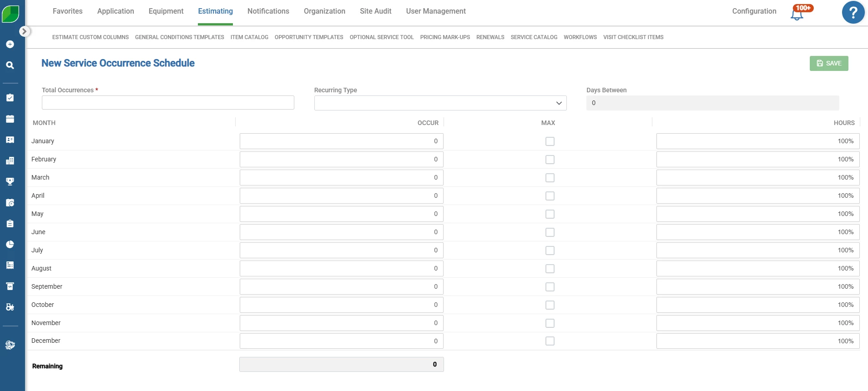Click the October Hours percentage field
The width and height of the screenshot is (868, 391).
pyautogui.click(x=758, y=305)
